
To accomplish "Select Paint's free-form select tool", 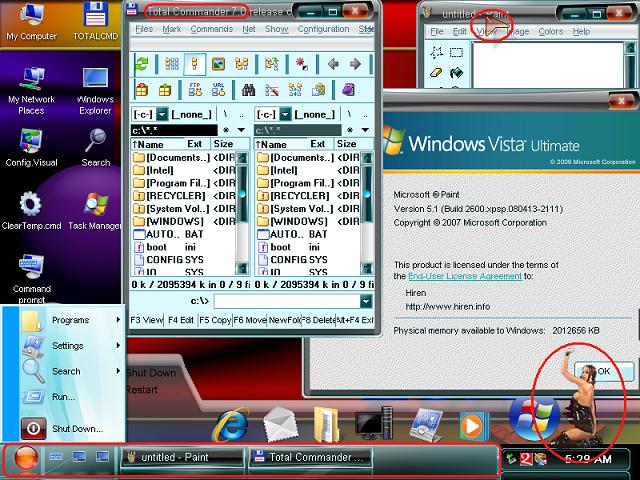I will (436, 52).
